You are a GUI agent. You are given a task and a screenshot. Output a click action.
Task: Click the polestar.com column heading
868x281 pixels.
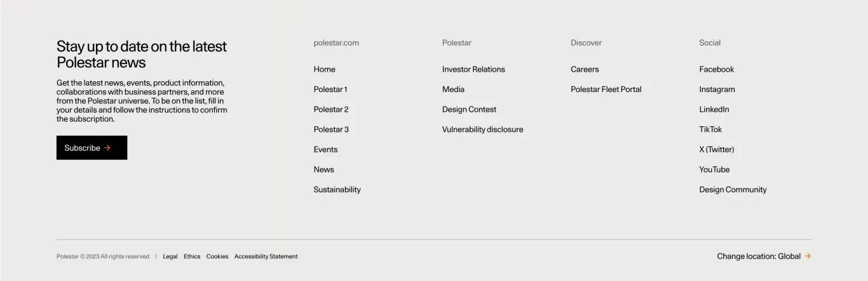[x=336, y=42]
